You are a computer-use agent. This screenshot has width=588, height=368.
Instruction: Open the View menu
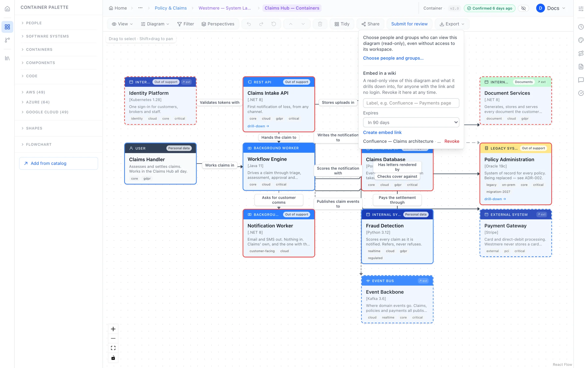tap(122, 24)
